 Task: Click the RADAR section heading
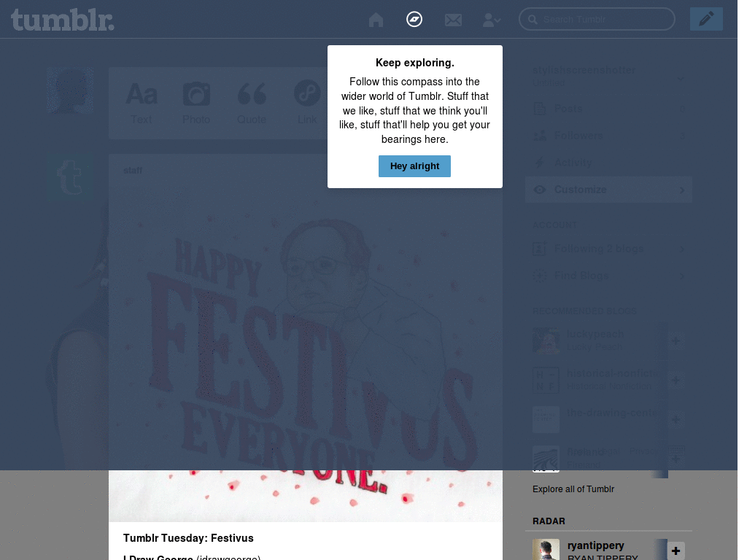tap(549, 521)
